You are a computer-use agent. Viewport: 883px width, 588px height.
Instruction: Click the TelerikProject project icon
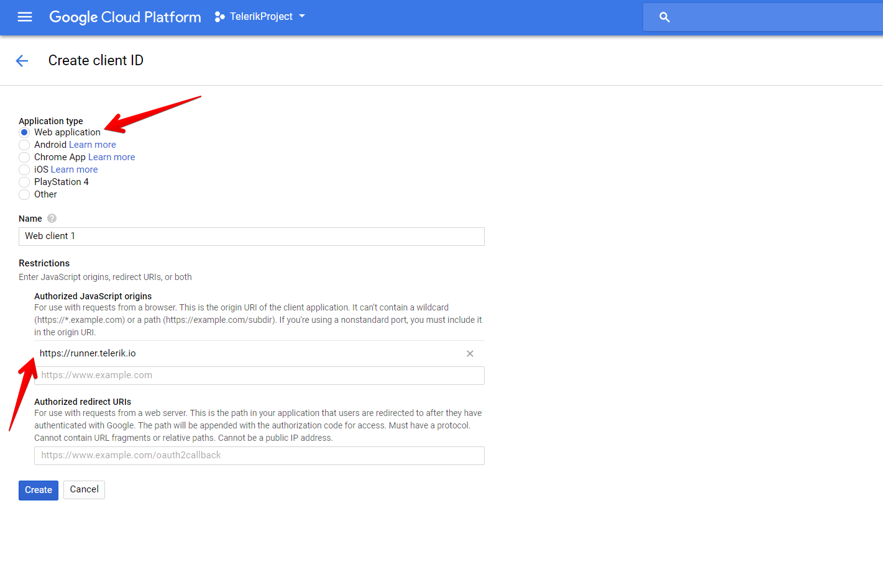pos(219,16)
